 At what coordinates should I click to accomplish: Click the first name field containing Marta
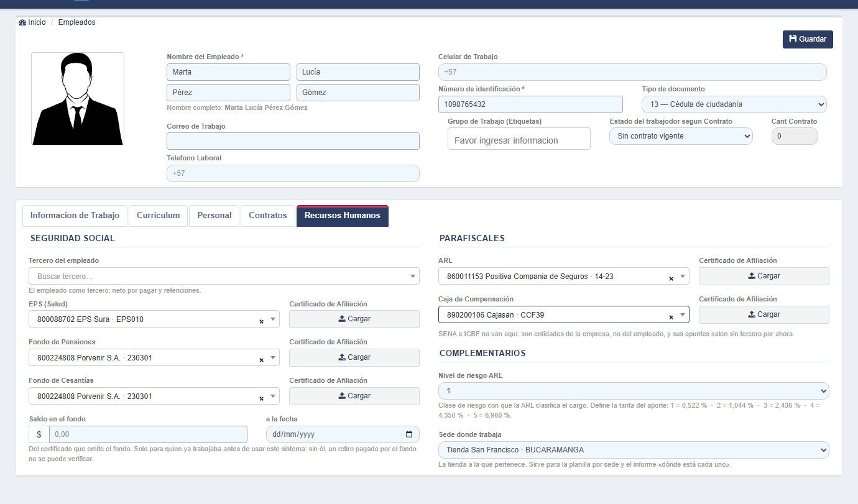[228, 72]
